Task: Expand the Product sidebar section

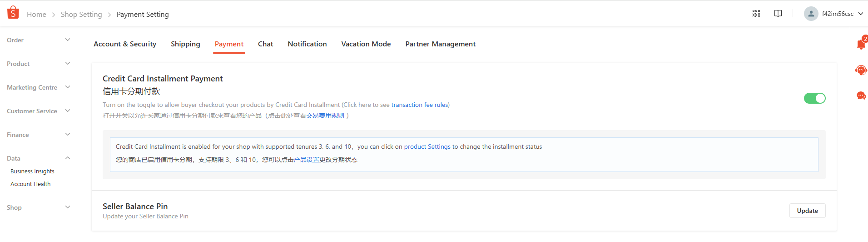Action: click(39, 64)
